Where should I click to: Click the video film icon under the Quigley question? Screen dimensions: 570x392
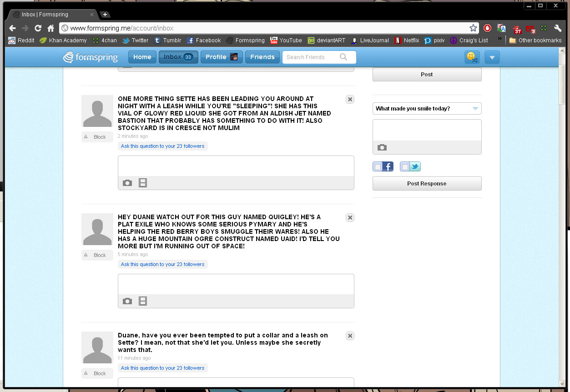point(143,301)
